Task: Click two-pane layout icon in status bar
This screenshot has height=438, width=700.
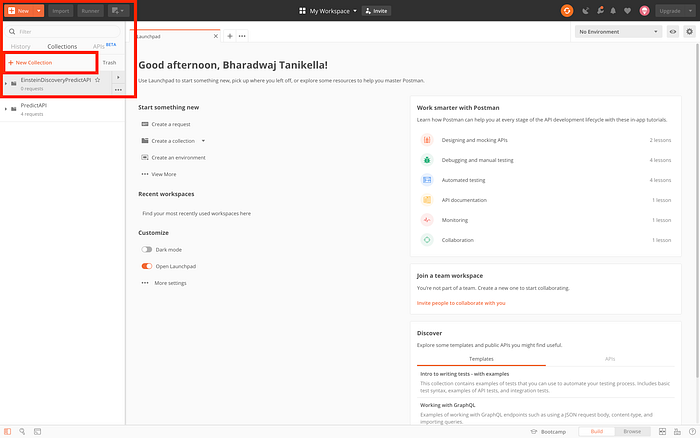Action: (x=662, y=432)
